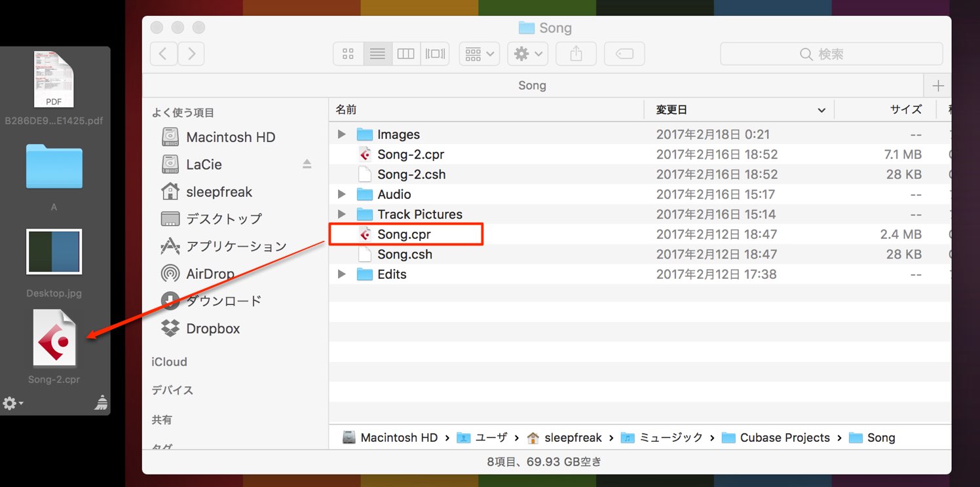
Task: Expand the Track Pictures folder
Action: pyautogui.click(x=341, y=214)
